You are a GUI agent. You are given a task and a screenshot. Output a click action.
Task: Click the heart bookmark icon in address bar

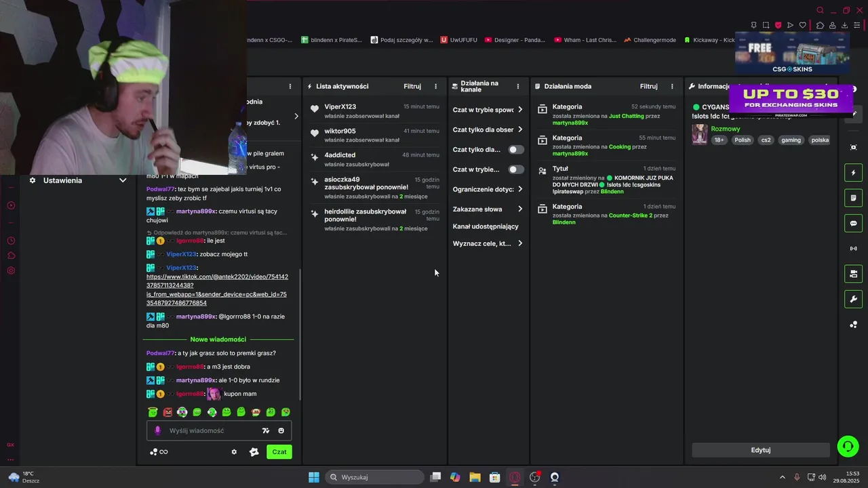(x=803, y=25)
